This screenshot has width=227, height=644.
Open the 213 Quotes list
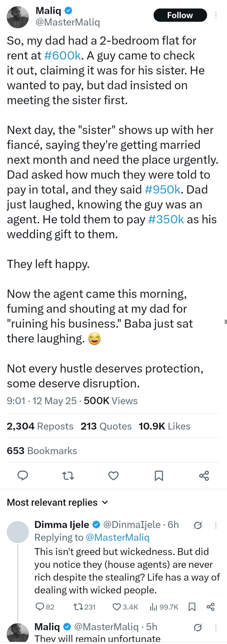(106, 426)
